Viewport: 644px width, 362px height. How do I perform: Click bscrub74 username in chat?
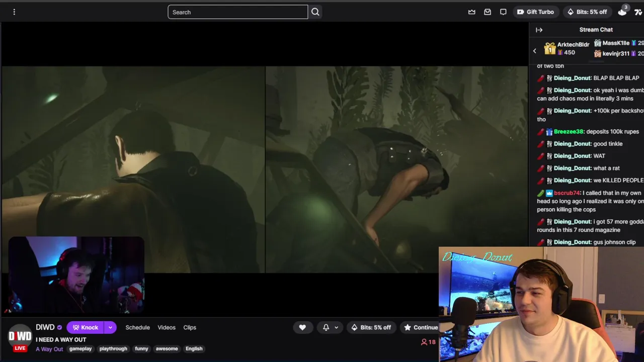click(567, 193)
